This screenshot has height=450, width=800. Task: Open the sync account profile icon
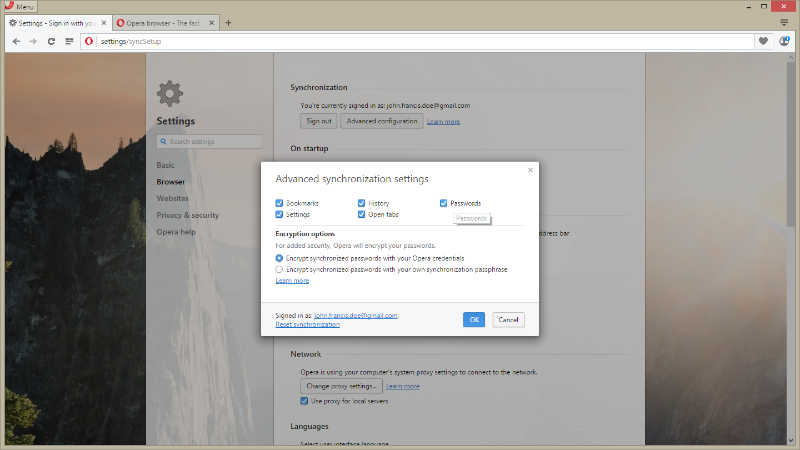coord(784,41)
